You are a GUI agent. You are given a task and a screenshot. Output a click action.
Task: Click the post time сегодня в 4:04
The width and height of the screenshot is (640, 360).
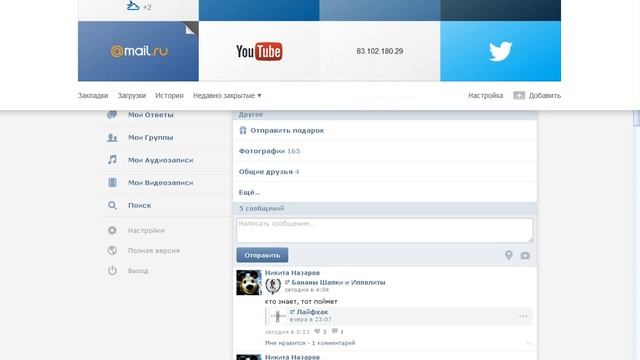coord(307,290)
